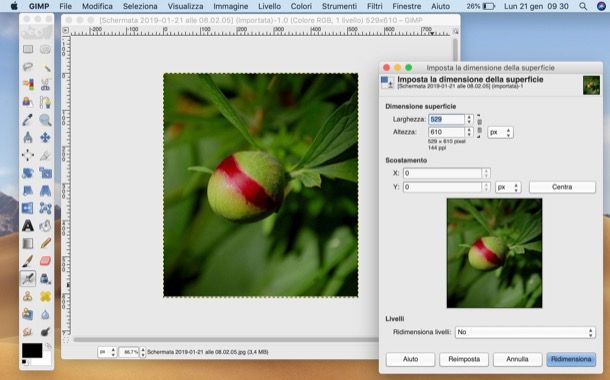Click the Y offset stepper arrows
610x380 pixels.
[486, 187]
